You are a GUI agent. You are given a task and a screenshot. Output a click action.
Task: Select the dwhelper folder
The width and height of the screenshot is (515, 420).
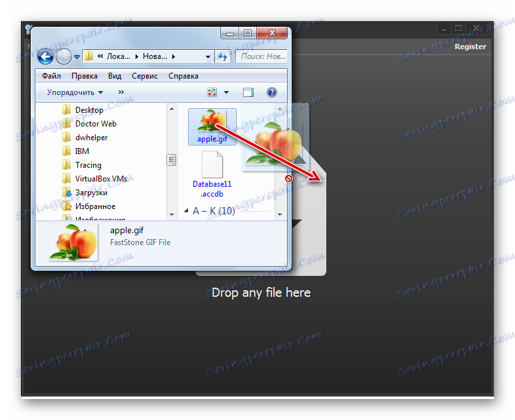tap(91, 138)
